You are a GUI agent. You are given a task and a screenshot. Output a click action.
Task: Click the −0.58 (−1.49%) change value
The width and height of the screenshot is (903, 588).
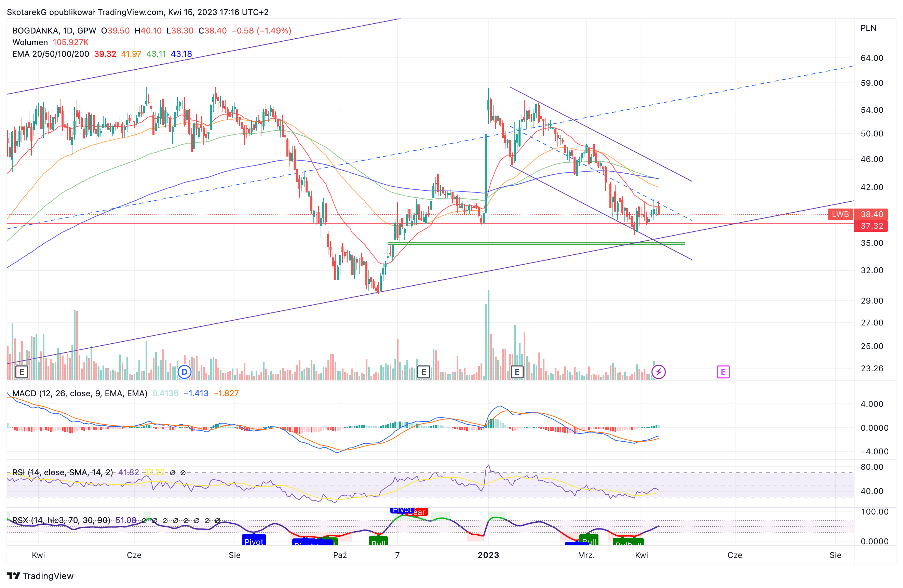[261, 31]
